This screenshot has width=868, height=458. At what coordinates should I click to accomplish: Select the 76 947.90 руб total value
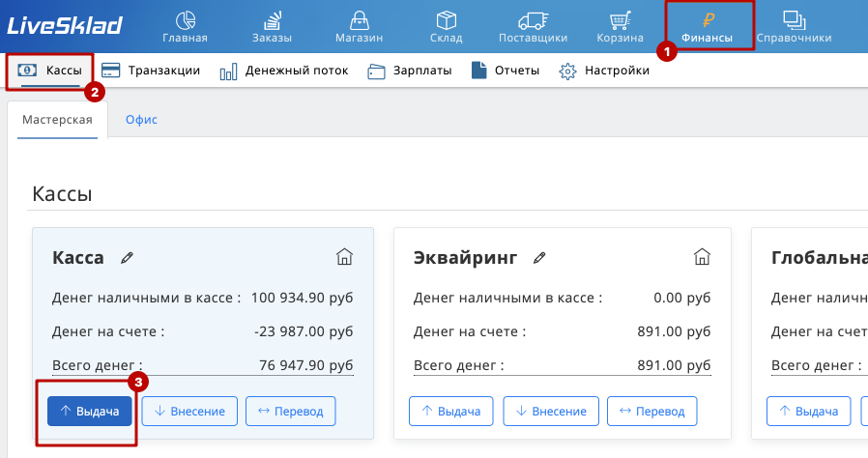pyautogui.click(x=306, y=365)
